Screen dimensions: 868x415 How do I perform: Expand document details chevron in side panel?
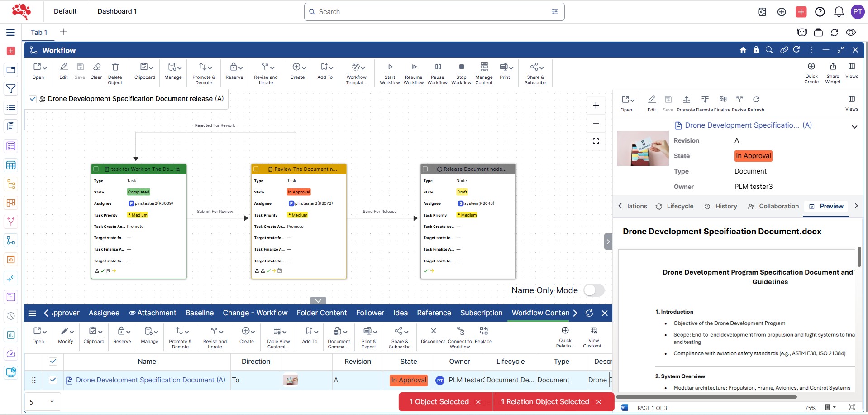pyautogui.click(x=854, y=127)
